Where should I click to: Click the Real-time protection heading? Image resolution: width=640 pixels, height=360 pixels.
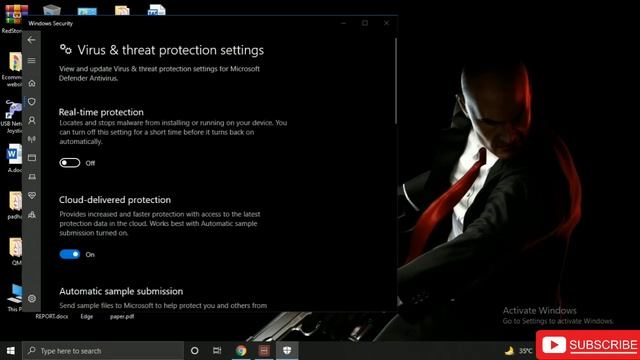point(101,112)
